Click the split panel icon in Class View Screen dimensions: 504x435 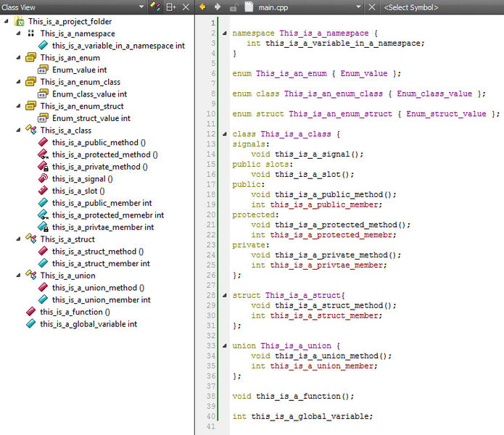(x=170, y=7)
